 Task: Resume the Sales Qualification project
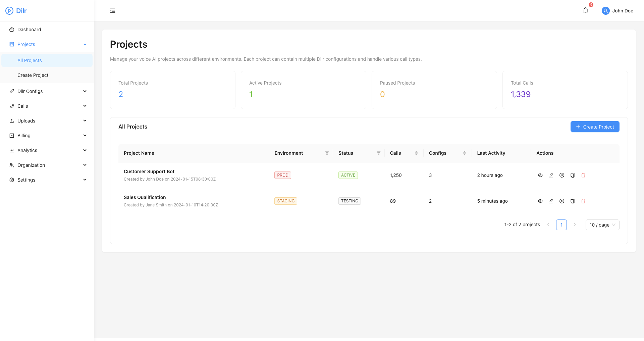(x=562, y=201)
